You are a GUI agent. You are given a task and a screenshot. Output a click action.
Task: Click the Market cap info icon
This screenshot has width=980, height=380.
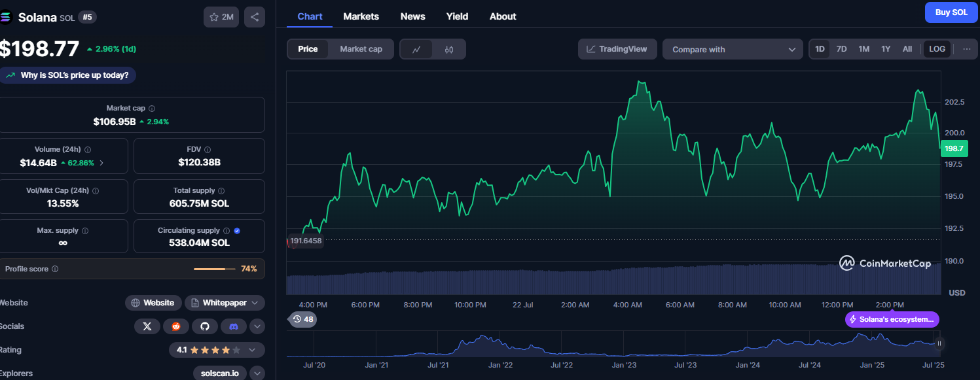(152, 109)
